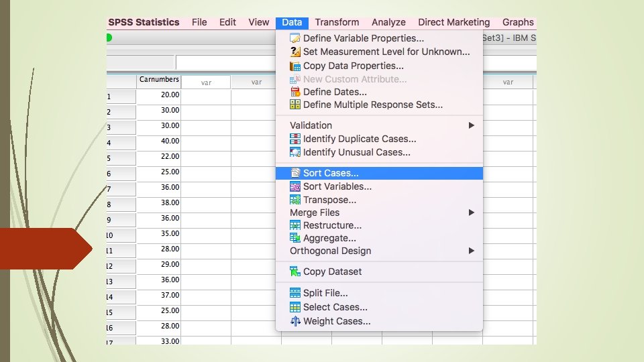Click the Transpose icon
This screenshot has width=644, height=362.
[295, 200]
